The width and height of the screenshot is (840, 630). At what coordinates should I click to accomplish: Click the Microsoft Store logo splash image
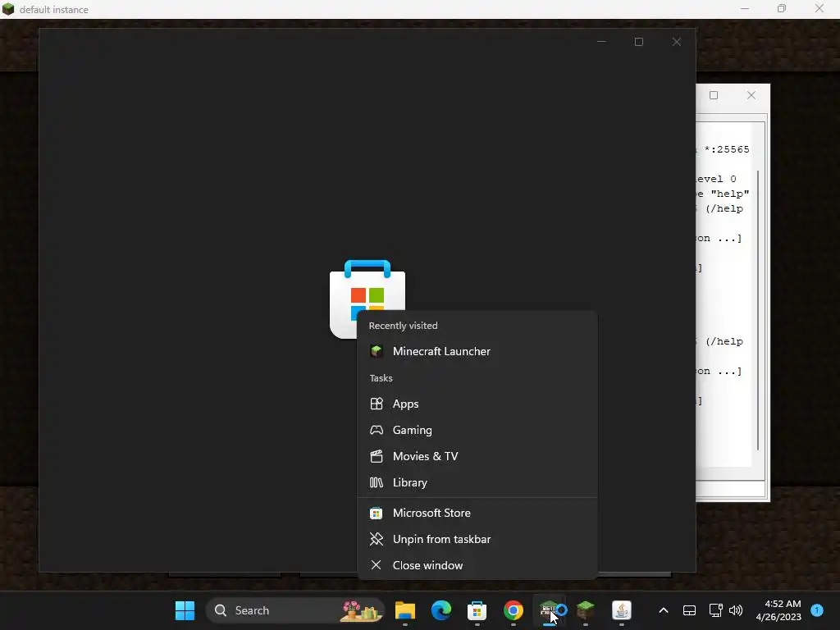point(367,299)
